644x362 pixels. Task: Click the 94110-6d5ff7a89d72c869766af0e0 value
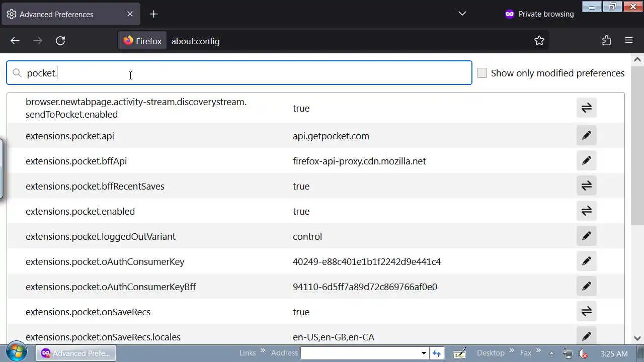[365, 287]
